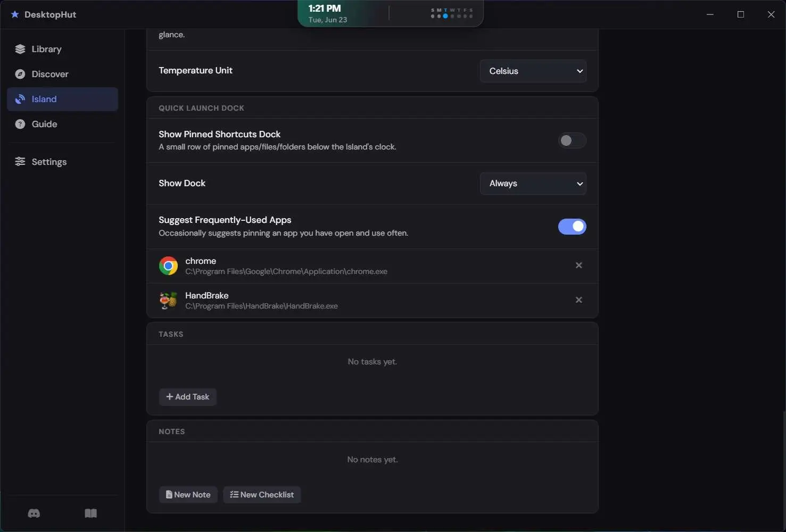
Task: Open the Discord link icon
Action: [34, 513]
